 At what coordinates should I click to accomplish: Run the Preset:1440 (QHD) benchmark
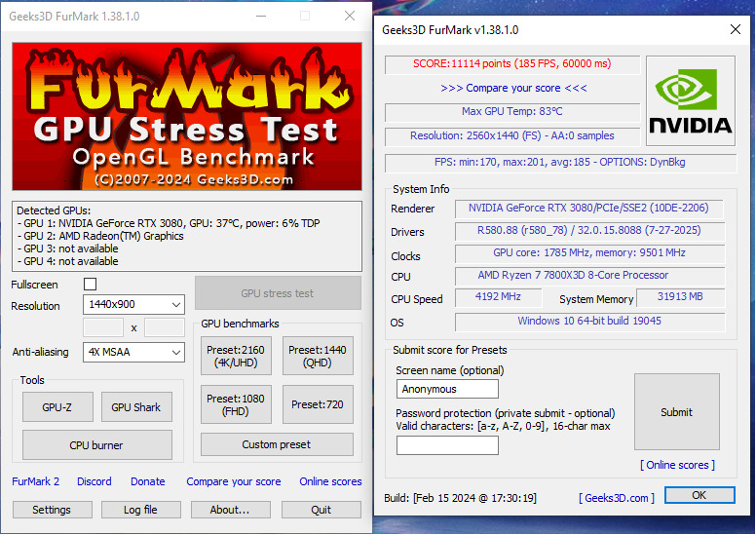[318, 356]
